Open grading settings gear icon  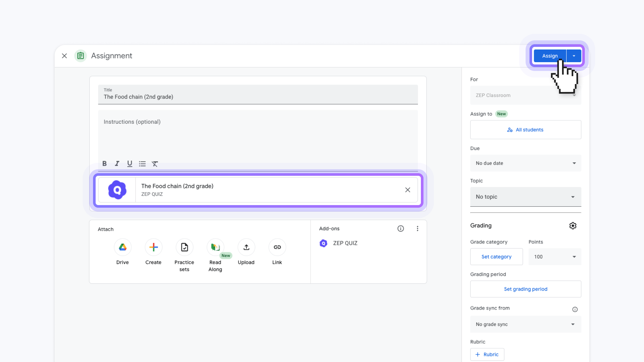[x=573, y=226]
